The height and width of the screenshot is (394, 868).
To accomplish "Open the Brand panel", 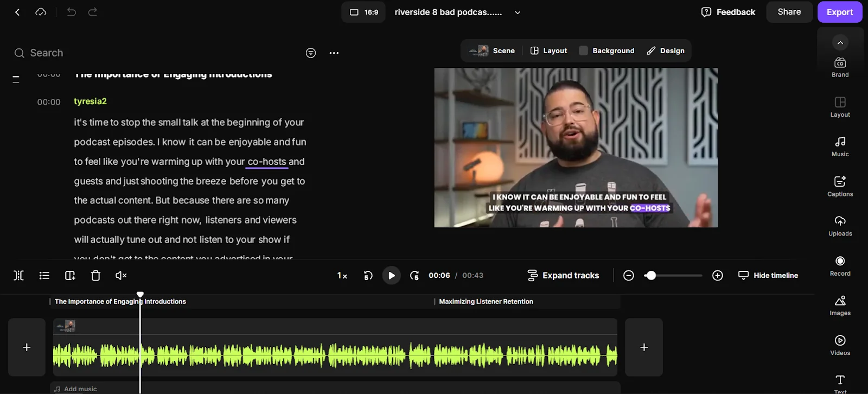I will (x=840, y=67).
